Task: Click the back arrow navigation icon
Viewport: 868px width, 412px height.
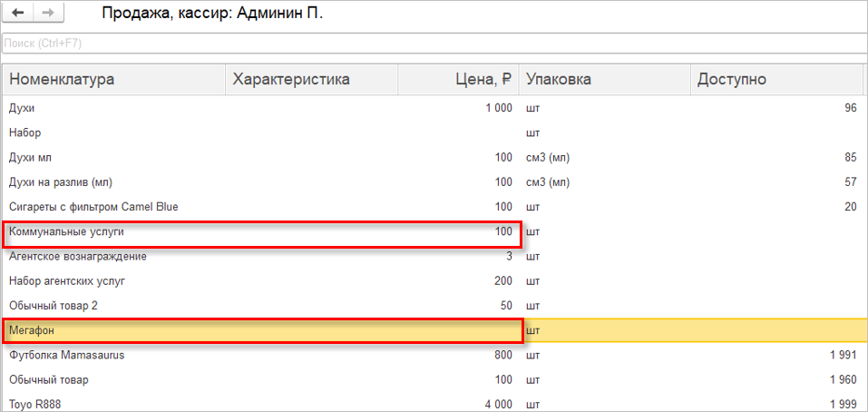Action: [x=18, y=14]
